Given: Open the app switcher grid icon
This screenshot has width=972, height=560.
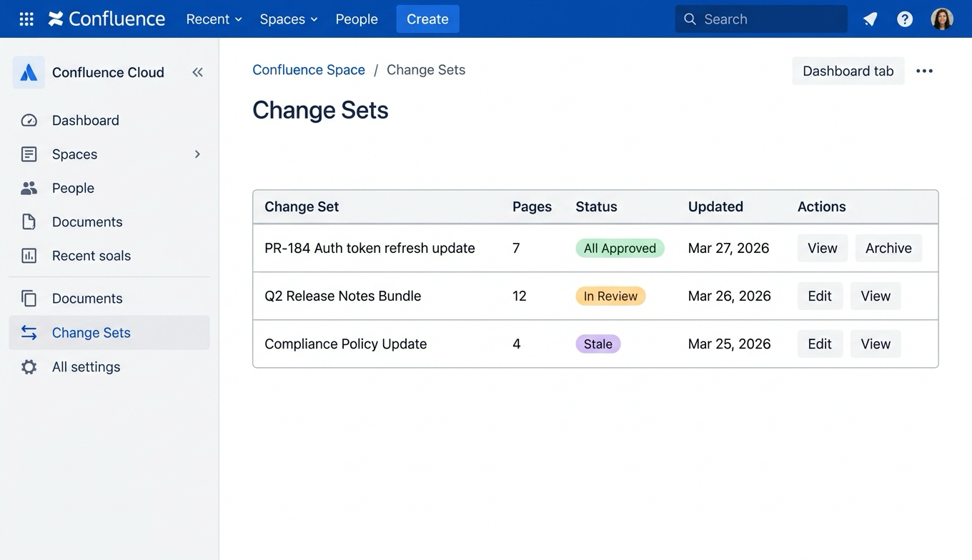Looking at the screenshot, I should pos(26,19).
